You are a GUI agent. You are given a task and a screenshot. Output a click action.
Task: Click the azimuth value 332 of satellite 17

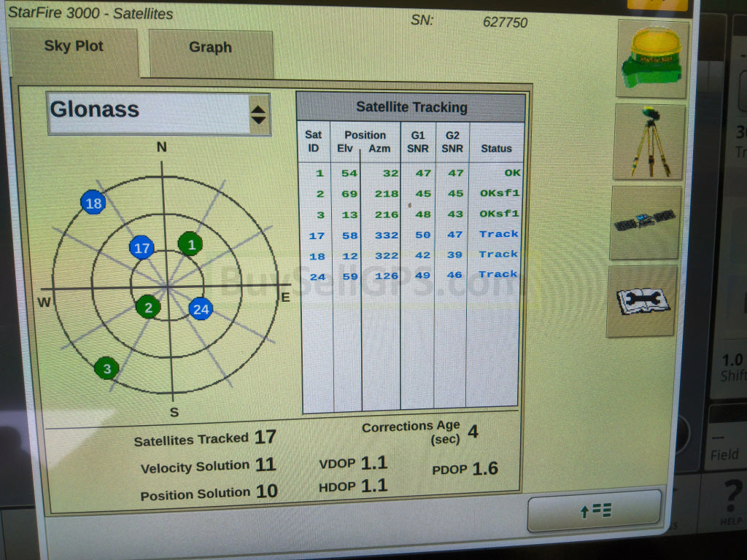[x=387, y=236]
